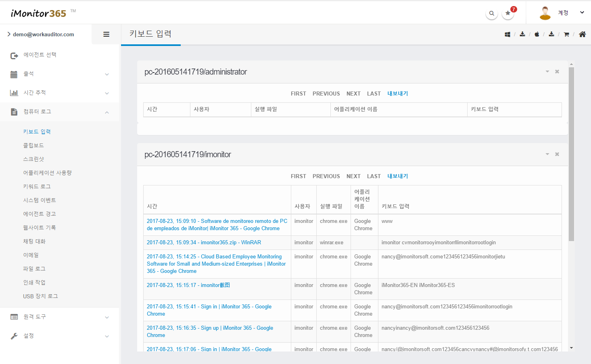Open 15:09:34 imonitor365.zip WinRAR entry
The image size is (591, 364).
click(x=204, y=243)
